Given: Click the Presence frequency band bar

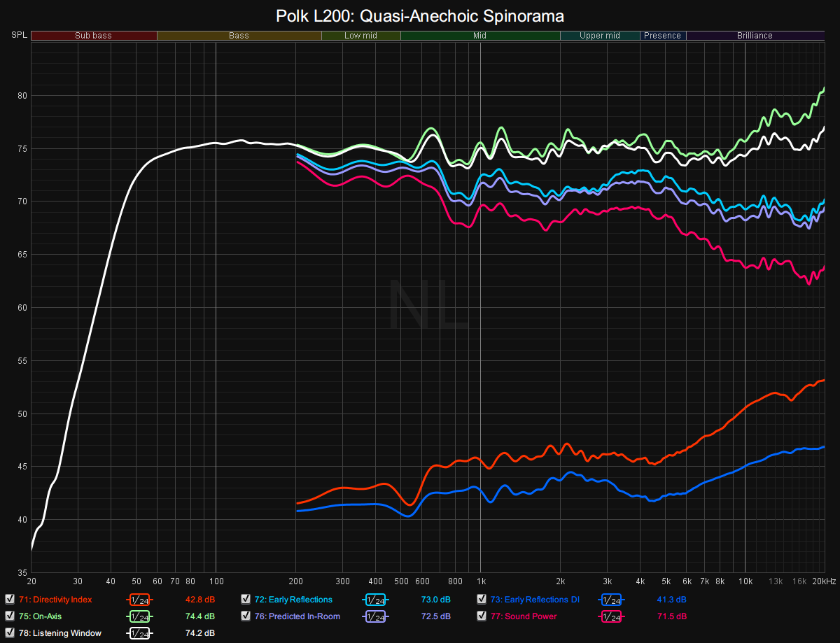Looking at the screenshot, I should tap(663, 36).
